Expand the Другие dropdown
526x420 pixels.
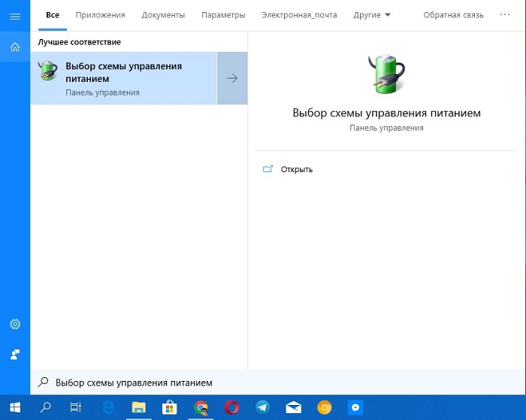pos(372,15)
